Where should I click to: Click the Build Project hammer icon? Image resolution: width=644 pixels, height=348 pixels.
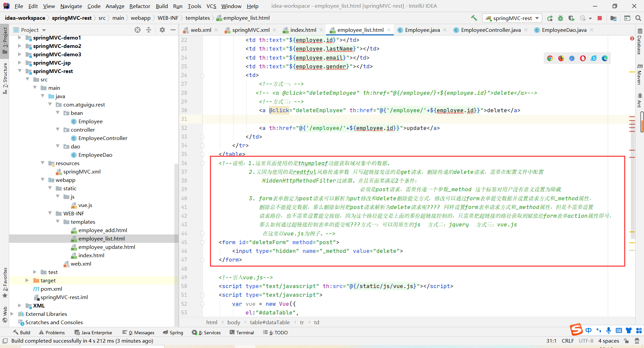pos(474,18)
